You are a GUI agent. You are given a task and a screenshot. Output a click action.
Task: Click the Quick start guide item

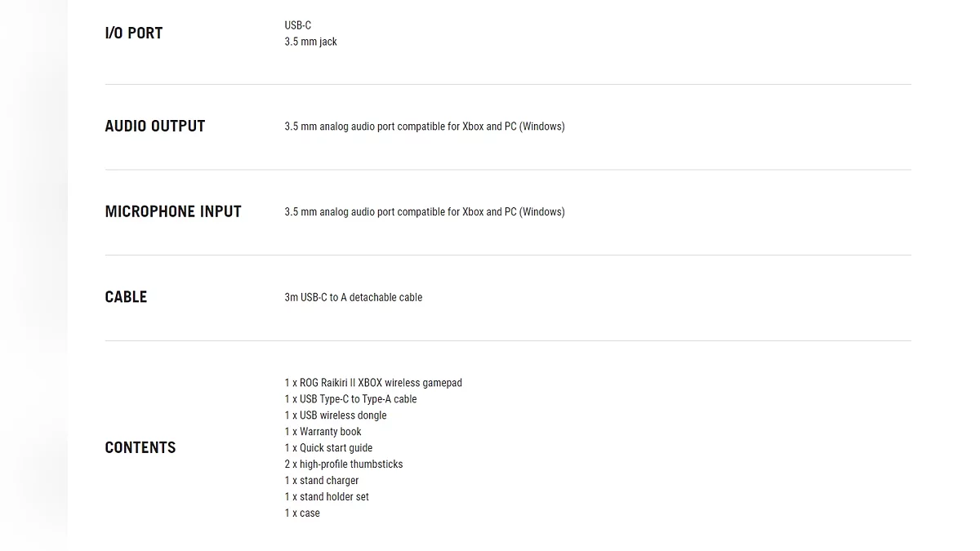(x=328, y=448)
